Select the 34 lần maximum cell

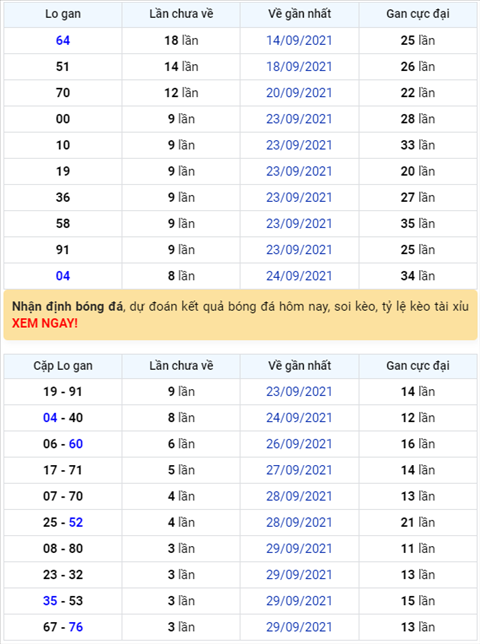coord(418,276)
